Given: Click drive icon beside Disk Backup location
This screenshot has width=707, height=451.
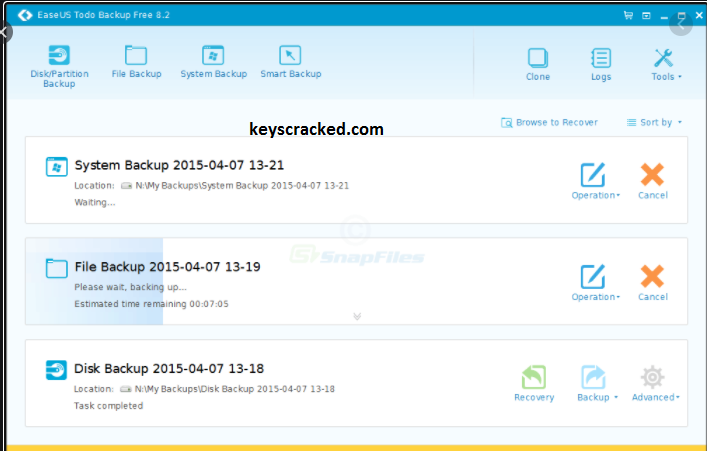Looking at the screenshot, I should (x=126, y=389).
